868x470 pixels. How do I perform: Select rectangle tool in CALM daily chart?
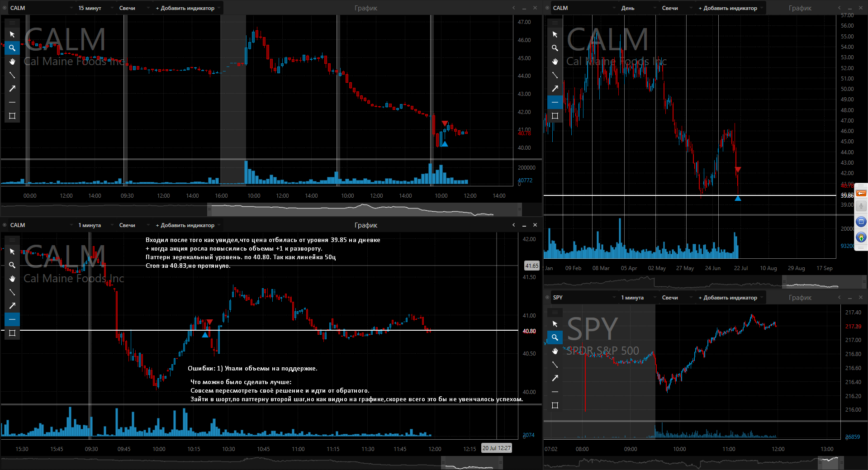[555, 116]
